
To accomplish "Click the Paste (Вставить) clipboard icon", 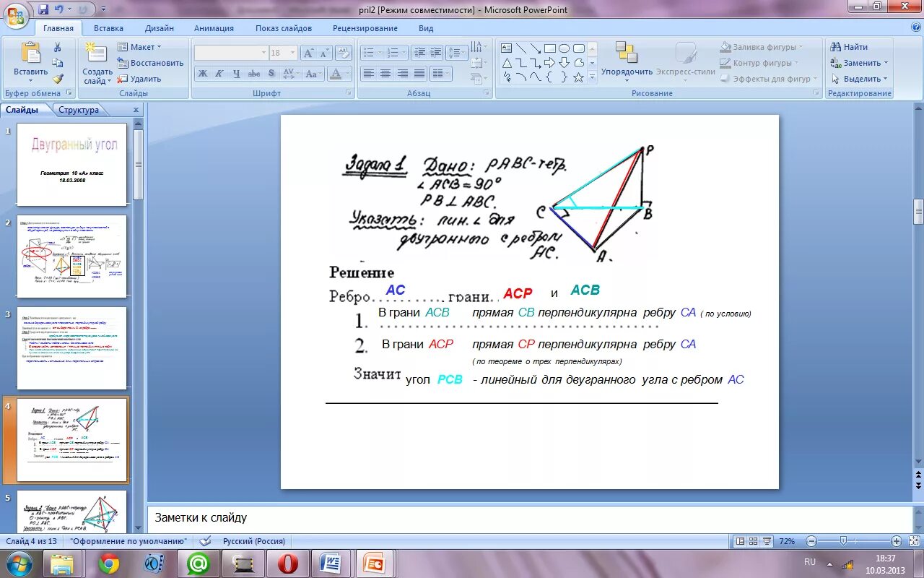I will pyautogui.click(x=31, y=53).
